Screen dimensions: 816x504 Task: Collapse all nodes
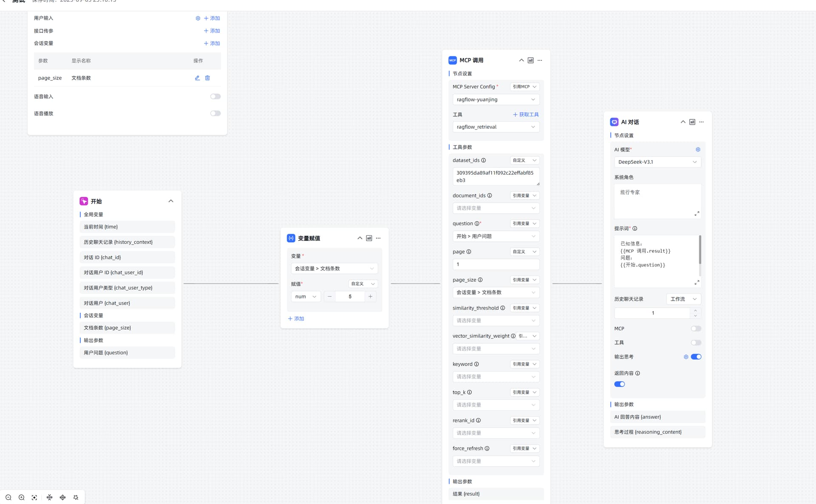[x=49, y=497]
